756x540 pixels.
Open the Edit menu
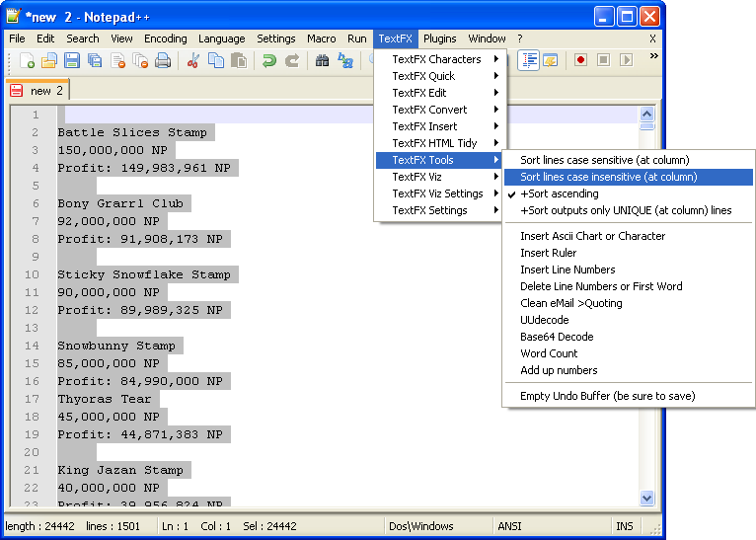[x=45, y=39]
